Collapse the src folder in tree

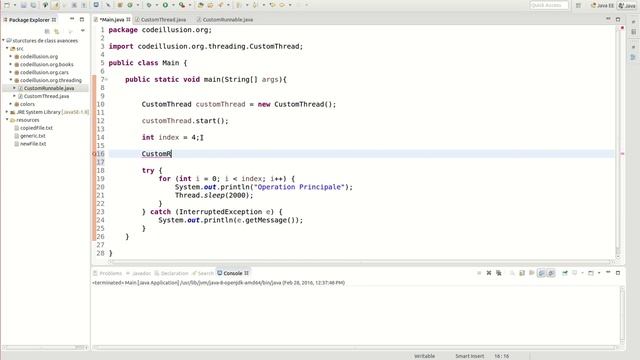coord(7,48)
